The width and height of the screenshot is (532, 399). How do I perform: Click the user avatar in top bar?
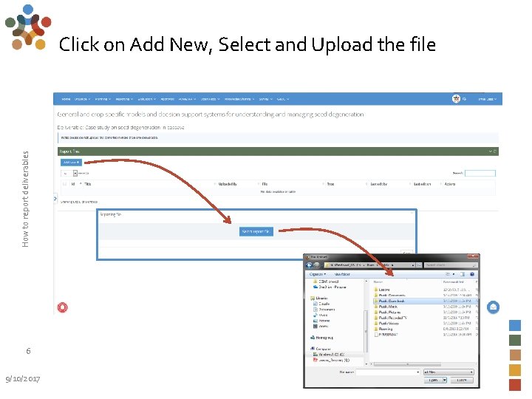[457, 99]
